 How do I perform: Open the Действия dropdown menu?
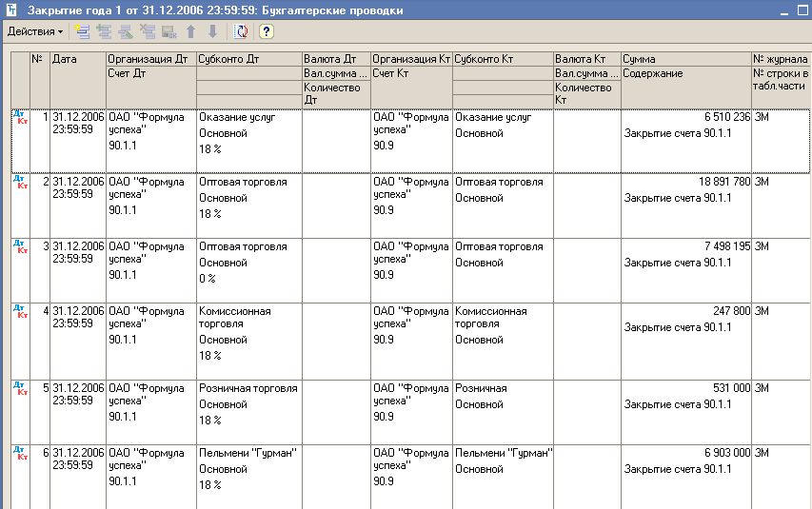(34, 31)
